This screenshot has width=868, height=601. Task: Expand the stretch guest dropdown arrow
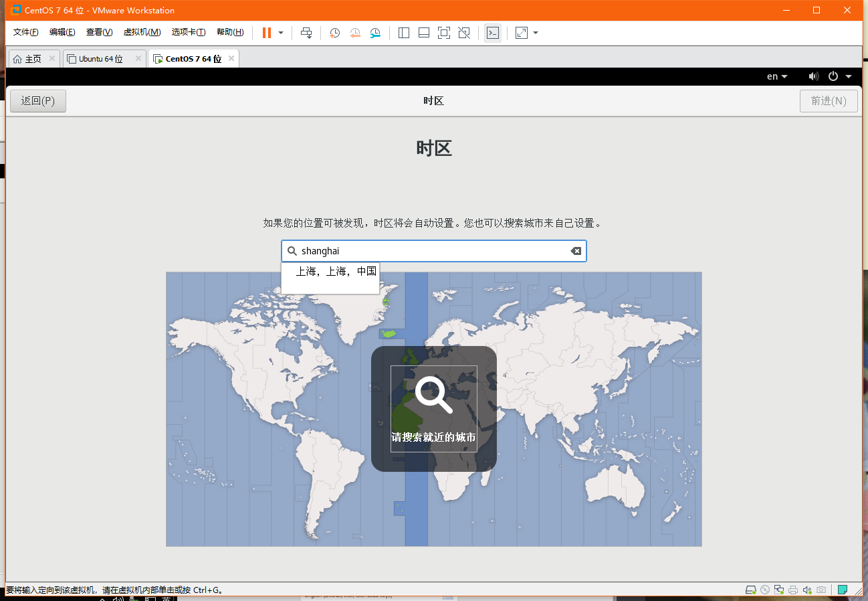(x=536, y=33)
